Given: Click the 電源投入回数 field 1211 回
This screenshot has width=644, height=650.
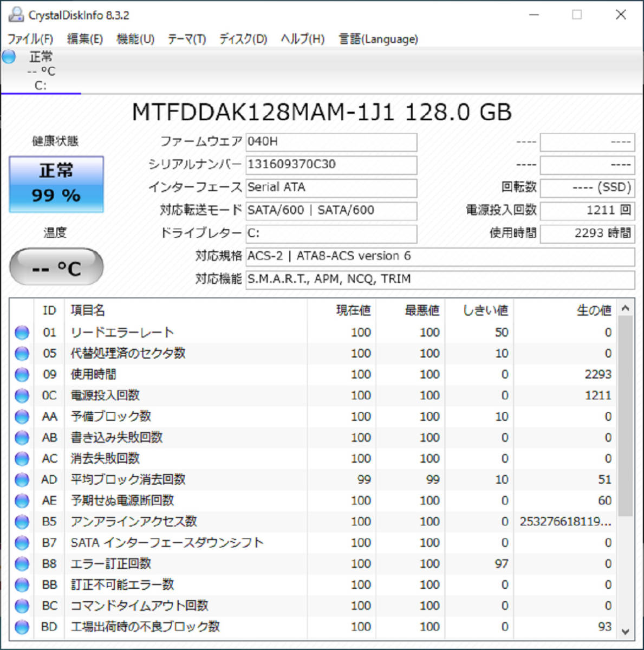Looking at the screenshot, I should [588, 210].
